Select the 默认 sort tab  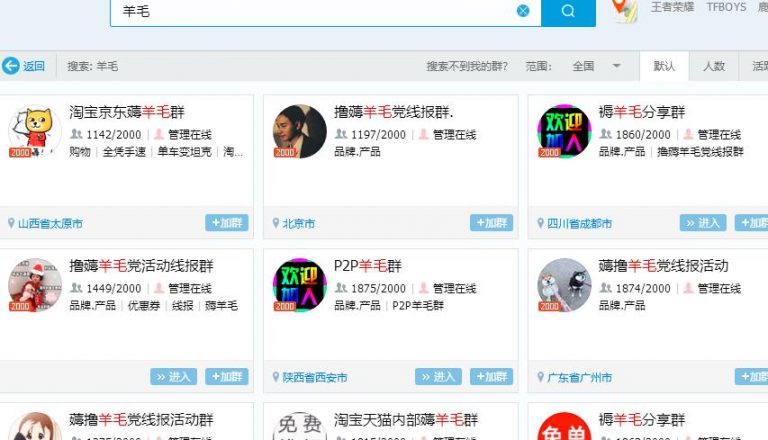click(664, 66)
